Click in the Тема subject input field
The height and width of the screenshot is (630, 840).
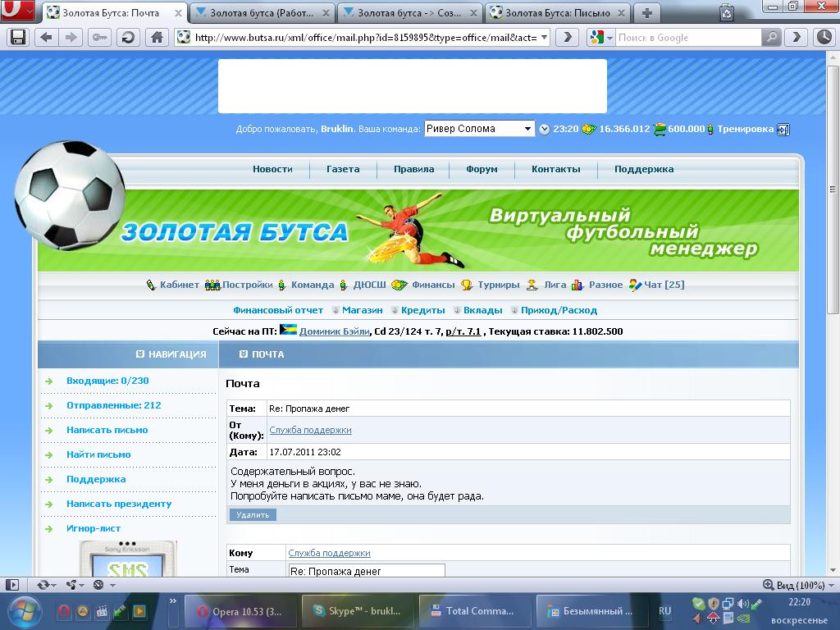[366, 570]
